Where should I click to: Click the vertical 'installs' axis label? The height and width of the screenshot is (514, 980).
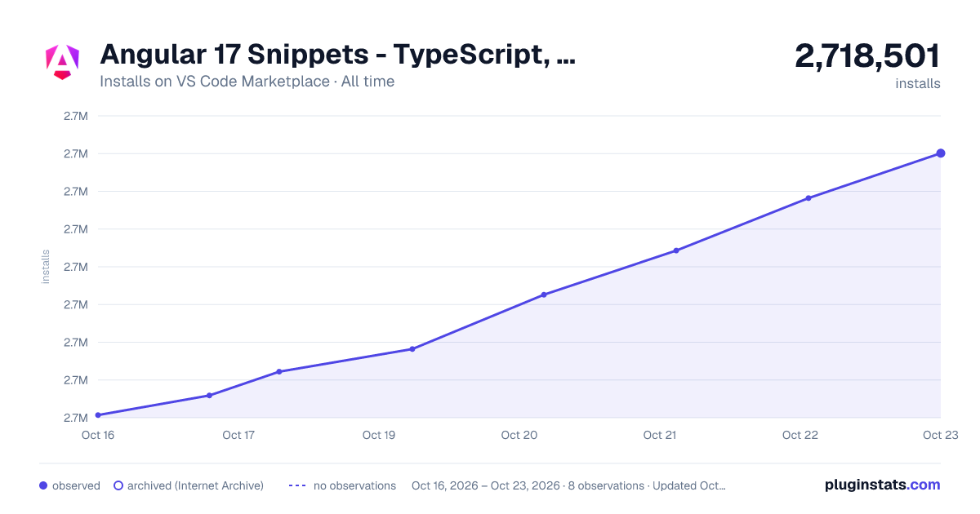(x=46, y=267)
